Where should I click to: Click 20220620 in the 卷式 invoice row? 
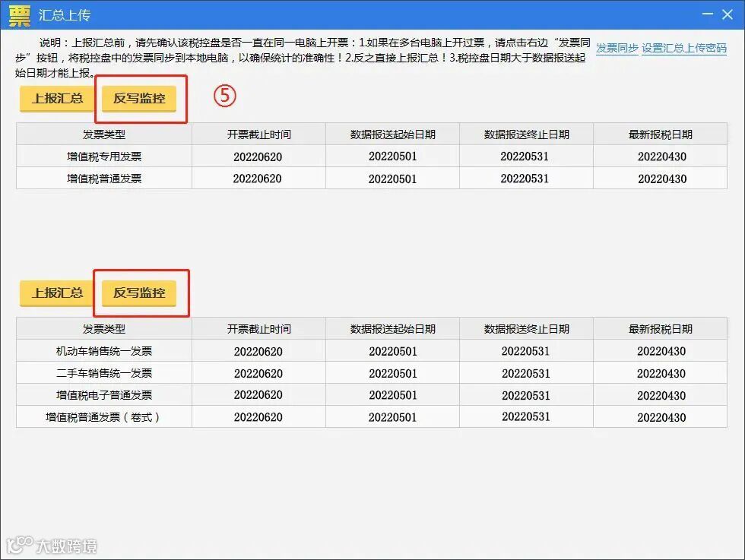258,417
